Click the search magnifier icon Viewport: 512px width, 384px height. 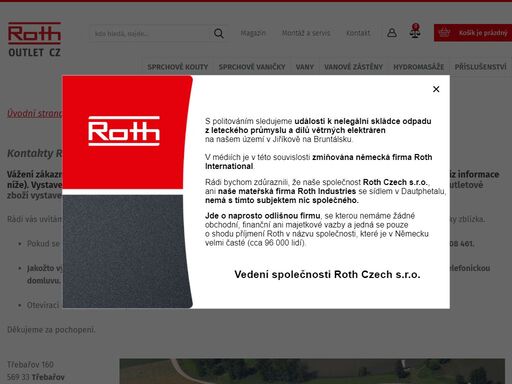tap(219, 33)
